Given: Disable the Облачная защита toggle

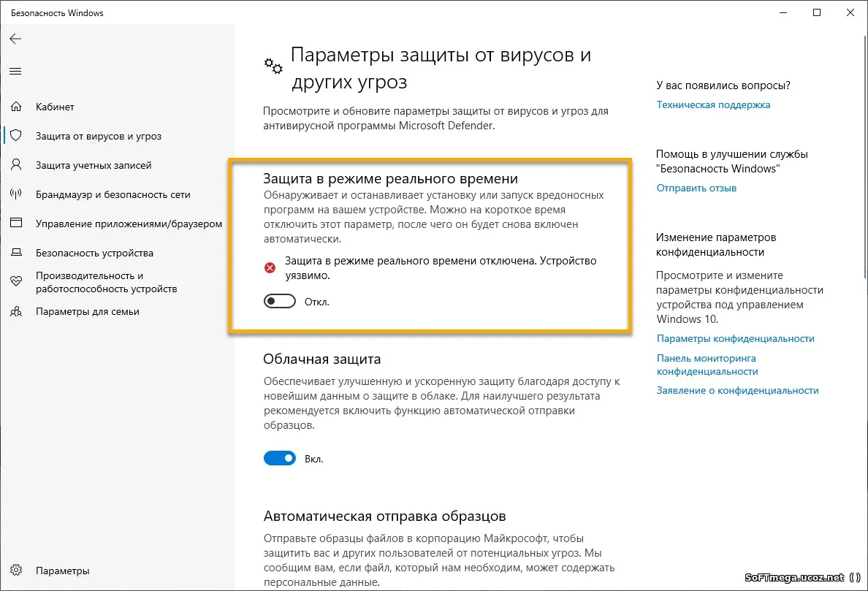Looking at the screenshot, I should click(x=279, y=458).
